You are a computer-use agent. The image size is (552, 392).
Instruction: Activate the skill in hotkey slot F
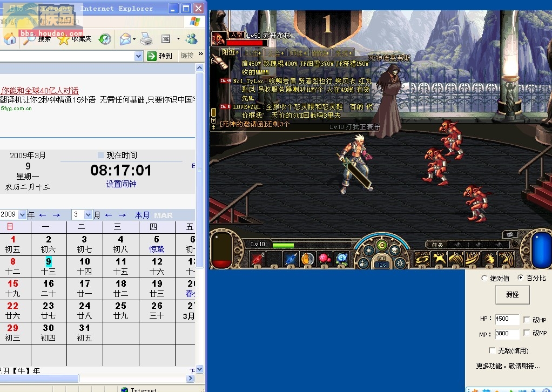473,259
